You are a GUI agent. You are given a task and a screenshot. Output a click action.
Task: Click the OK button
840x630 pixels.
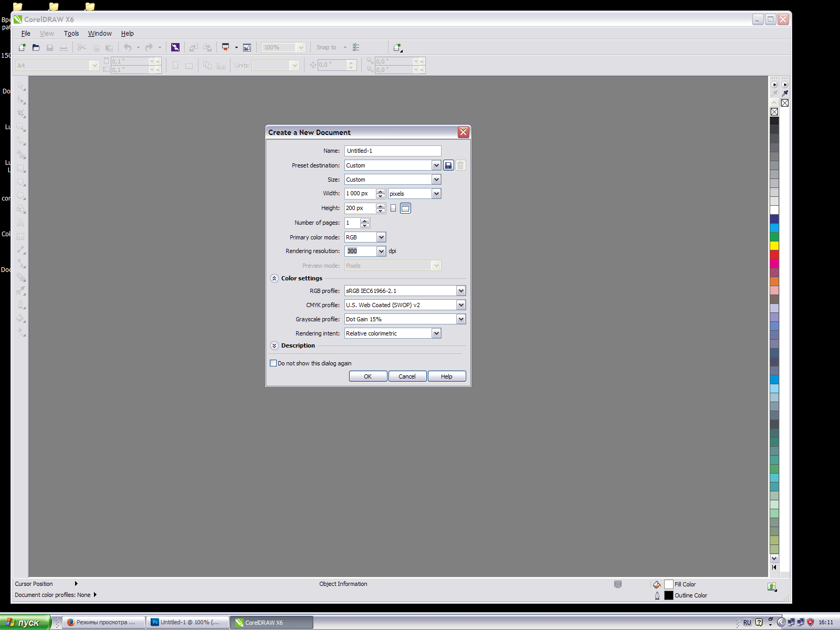pos(368,376)
